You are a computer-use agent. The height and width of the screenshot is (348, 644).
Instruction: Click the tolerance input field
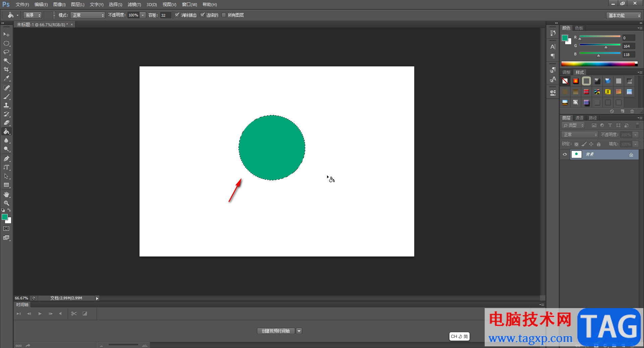pyautogui.click(x=166, y=15)
